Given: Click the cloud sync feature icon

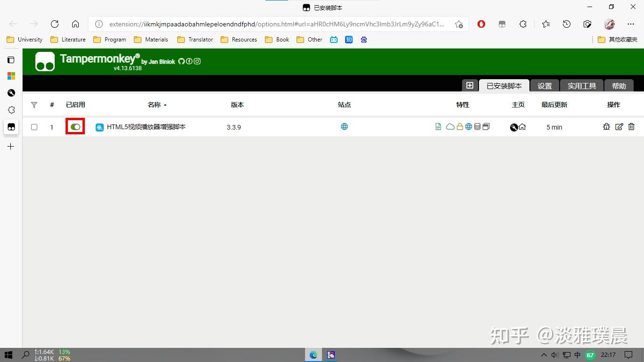Looking at the screenshot, I should click(x=450, y=127).
